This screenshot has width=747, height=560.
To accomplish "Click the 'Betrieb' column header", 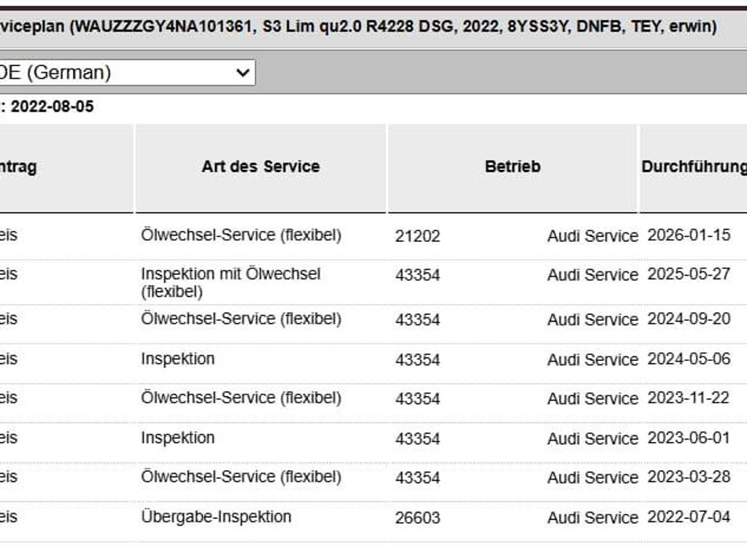I will [x=513, y=167].
